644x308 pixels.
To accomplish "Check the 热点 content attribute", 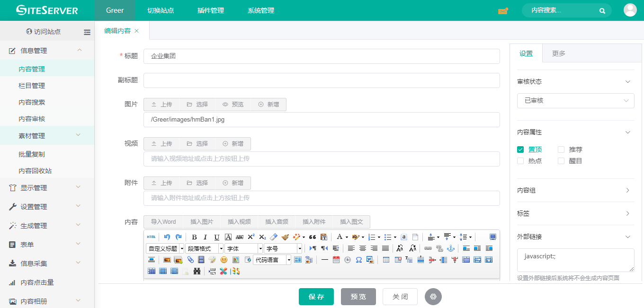I will tap(520, 161).
